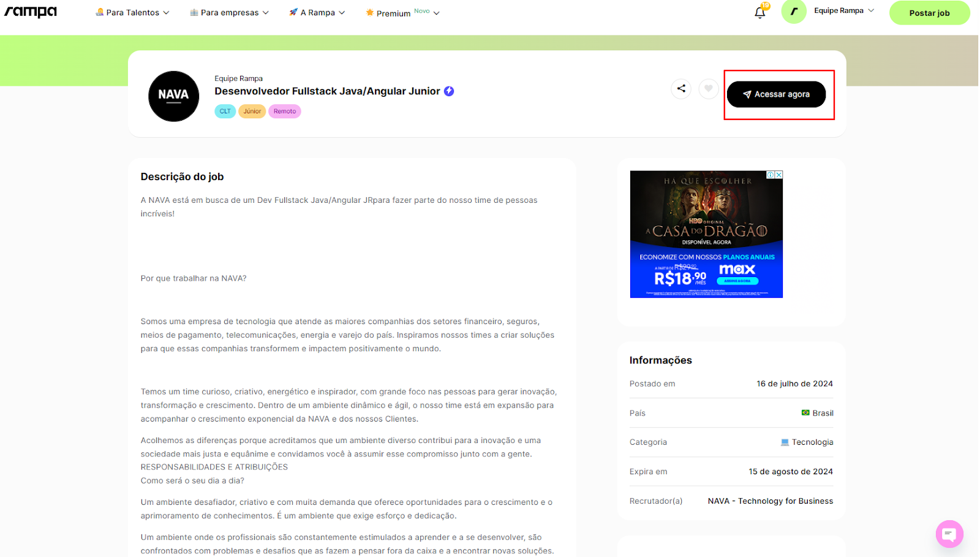
Task: Expand the Para Talentos menu
Action: 132,12
